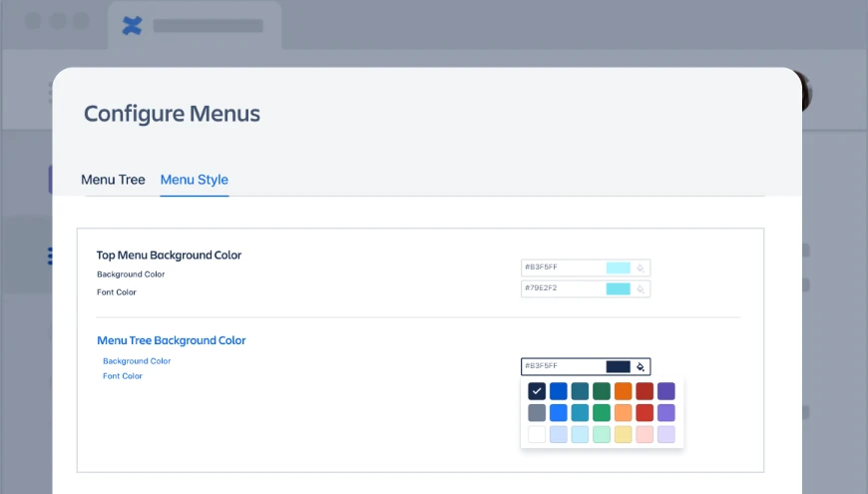The height and width of the screenshot is (494, 868).
Task: Switch to the Menu Tree tab
Action: 113,180
